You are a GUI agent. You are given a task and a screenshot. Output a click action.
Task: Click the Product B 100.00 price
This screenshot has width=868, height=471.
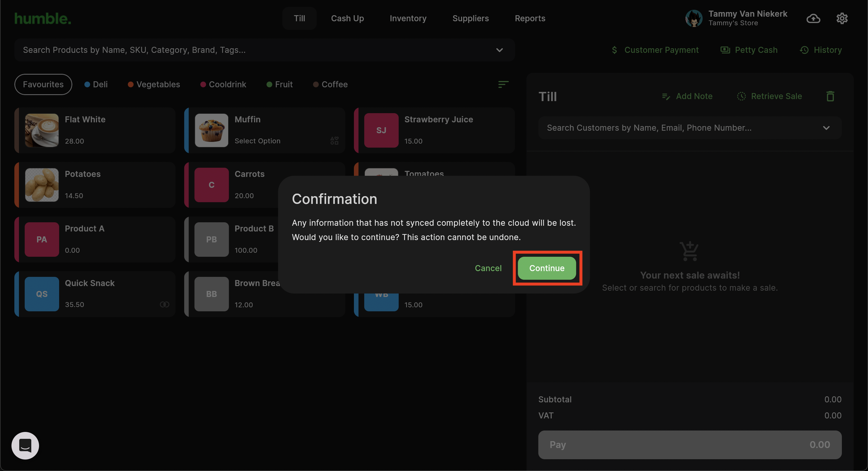click(246, 250)
